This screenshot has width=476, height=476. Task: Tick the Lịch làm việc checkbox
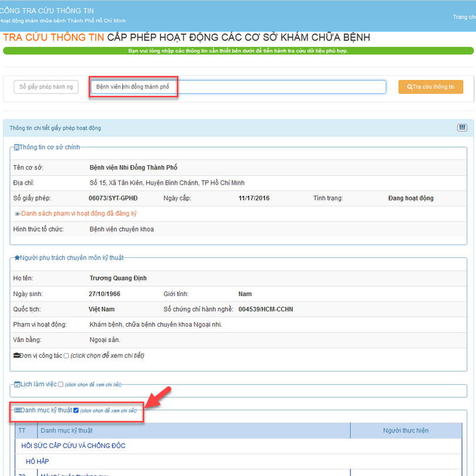point(61,384)
